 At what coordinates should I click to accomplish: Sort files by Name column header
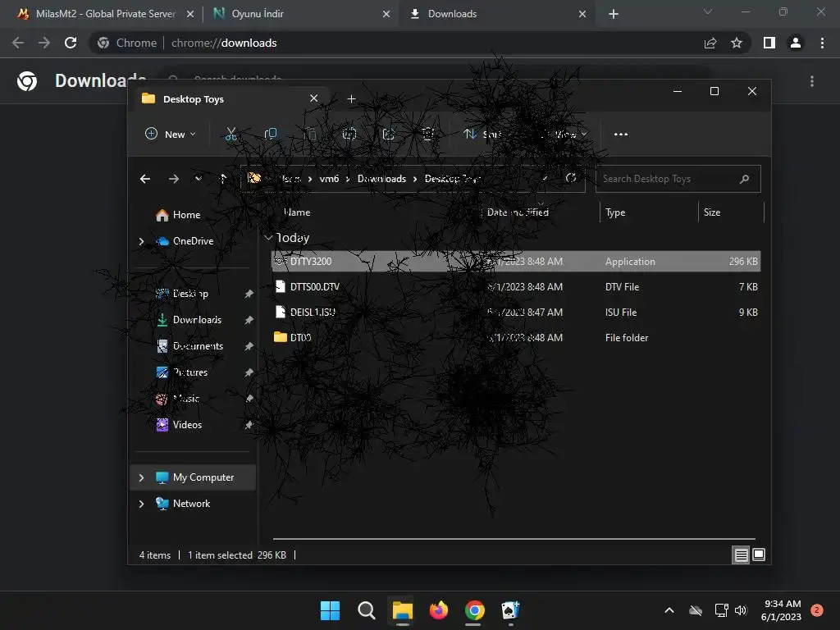(x=297, y=212)
